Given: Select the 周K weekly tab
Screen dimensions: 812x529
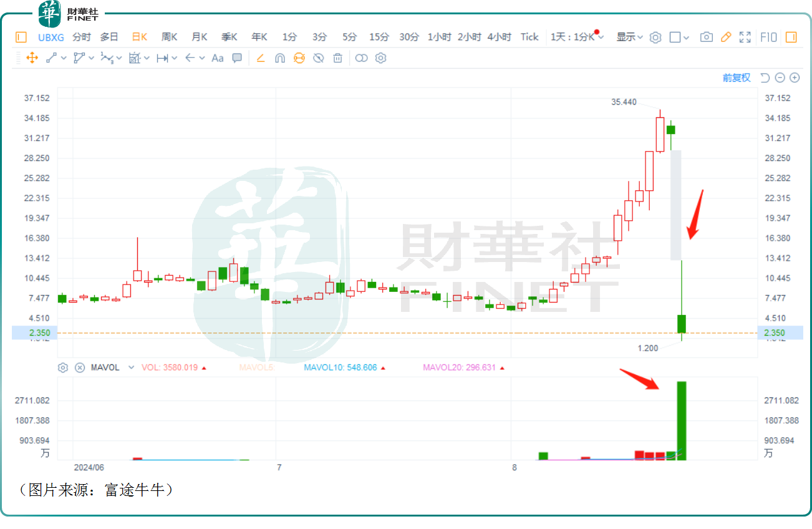Looking at the screenshot, I should (x=170, y=37).
